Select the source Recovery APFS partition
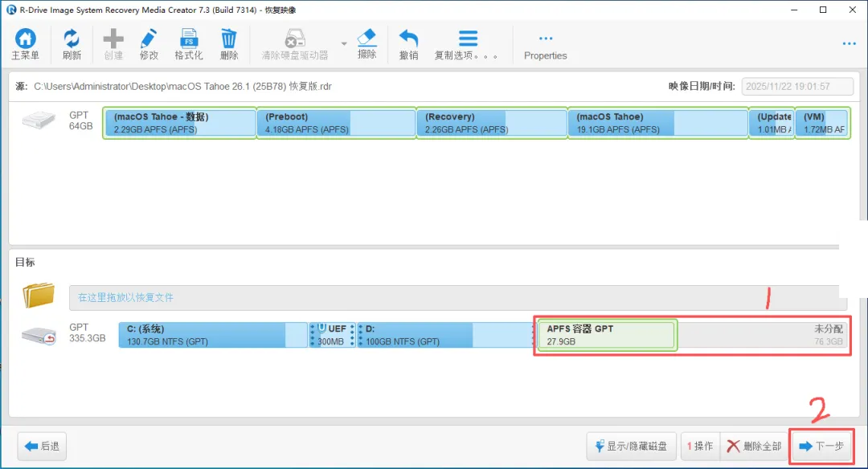Image resolution: width=868 pixels, height=469 pixels. pos(492,123)
